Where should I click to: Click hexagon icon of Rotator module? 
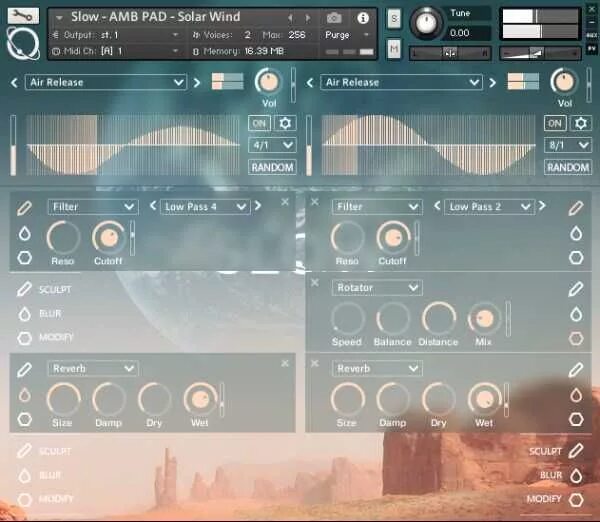tap(576, 338)
